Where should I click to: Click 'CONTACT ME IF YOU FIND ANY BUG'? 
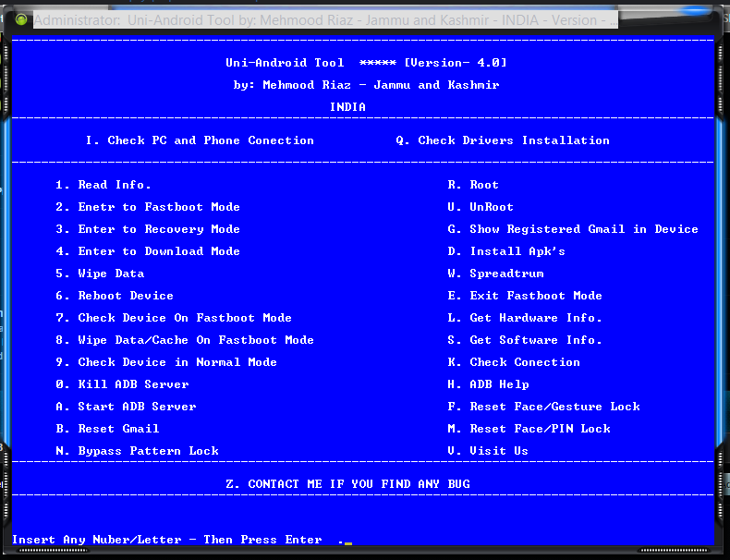348,484
